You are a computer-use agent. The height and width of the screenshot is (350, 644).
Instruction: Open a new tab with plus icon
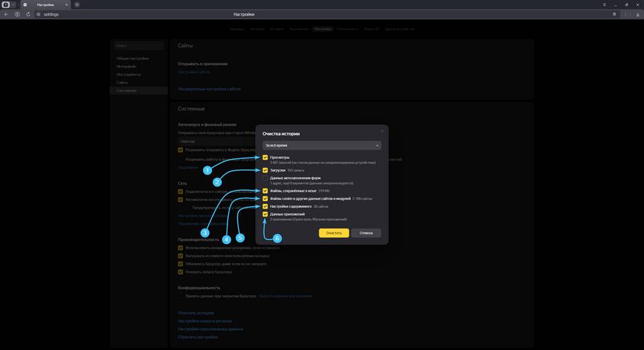(76, 5)
